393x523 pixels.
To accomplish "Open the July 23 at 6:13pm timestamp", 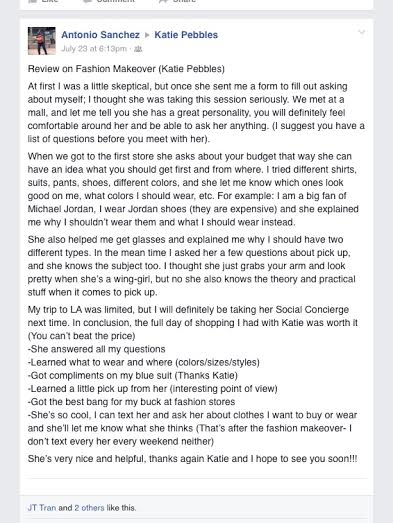I will (94, 49).
